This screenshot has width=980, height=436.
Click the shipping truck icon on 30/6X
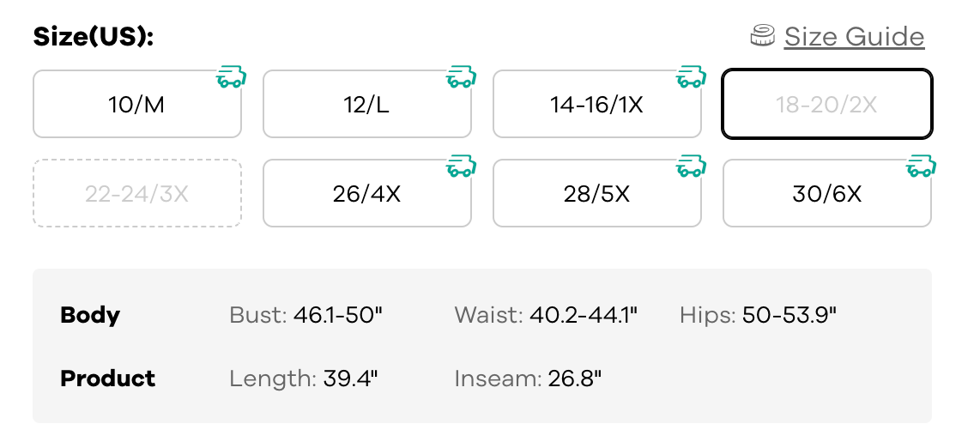[x=921, y=167]
